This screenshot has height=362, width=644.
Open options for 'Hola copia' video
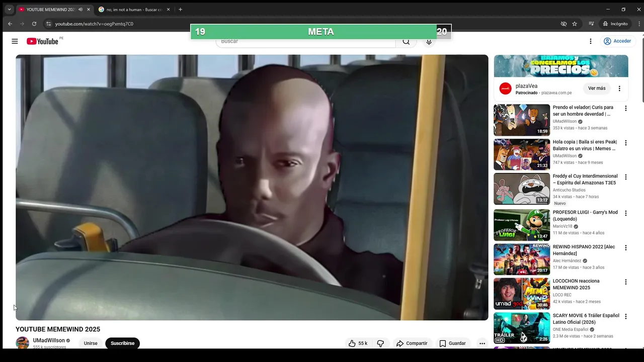coord(626,143)
